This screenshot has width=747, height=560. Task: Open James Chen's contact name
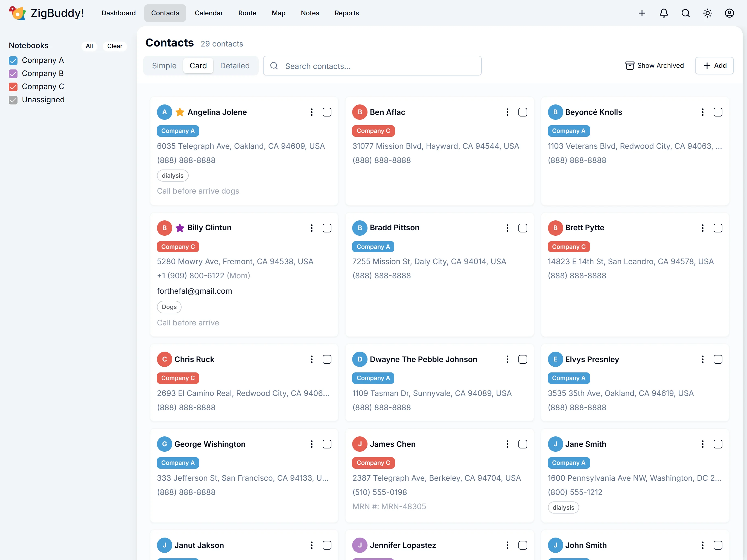click(392, 444)
